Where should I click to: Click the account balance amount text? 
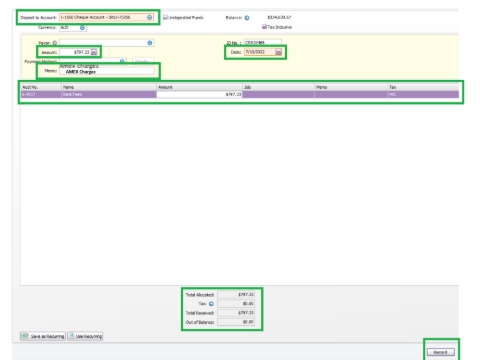279,17
